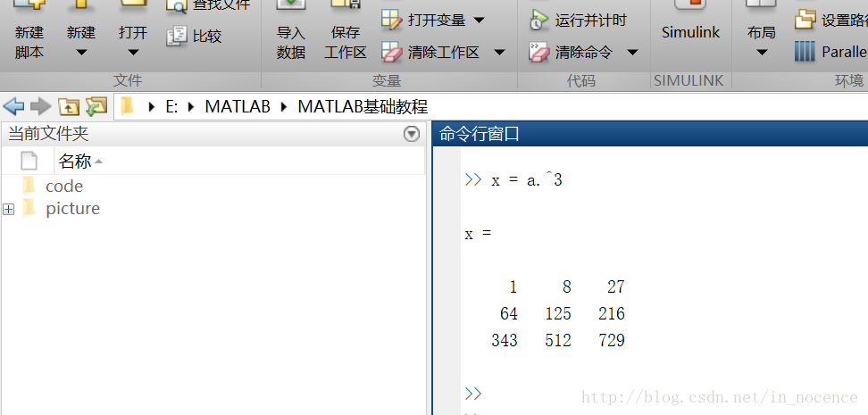Click Set Path (设置路径) icon

coord(805,21)
